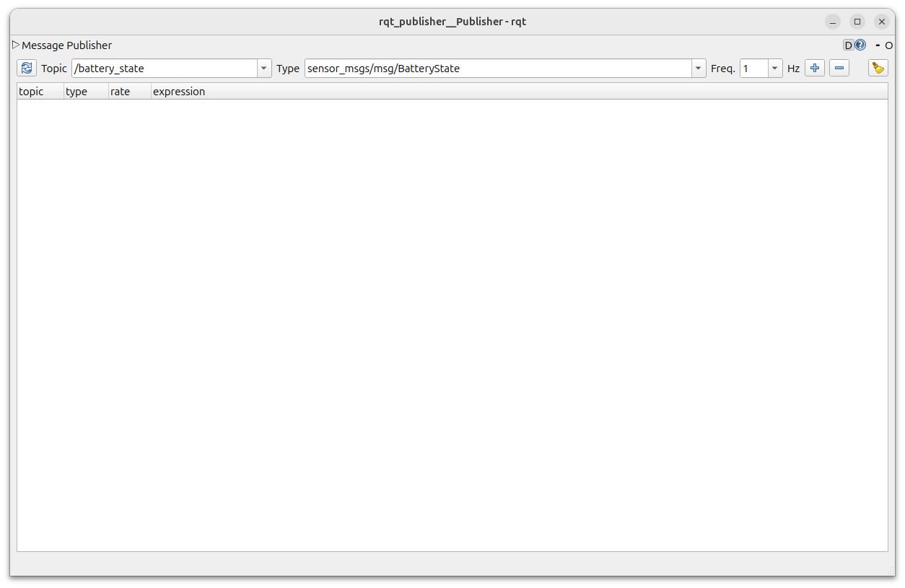The width and height of the screenshot is (905, 588).
Task: Click the 'rate' column header
Action: [x=129, y=92]
